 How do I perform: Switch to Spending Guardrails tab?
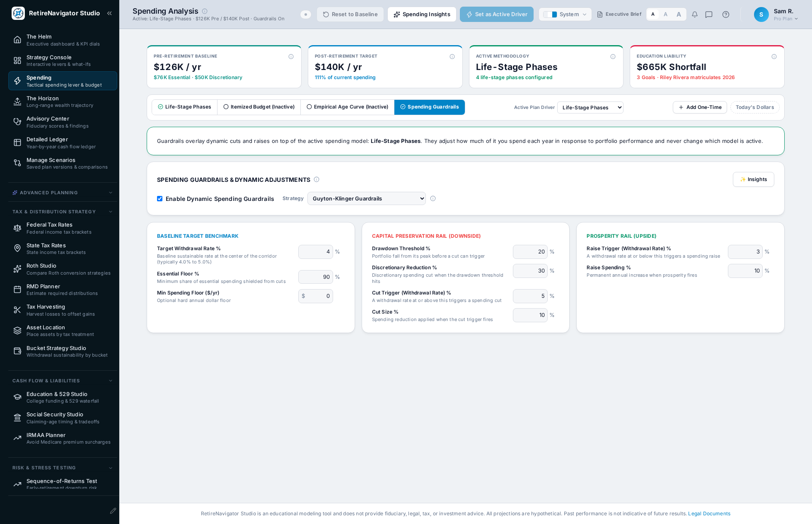[430, 107]
